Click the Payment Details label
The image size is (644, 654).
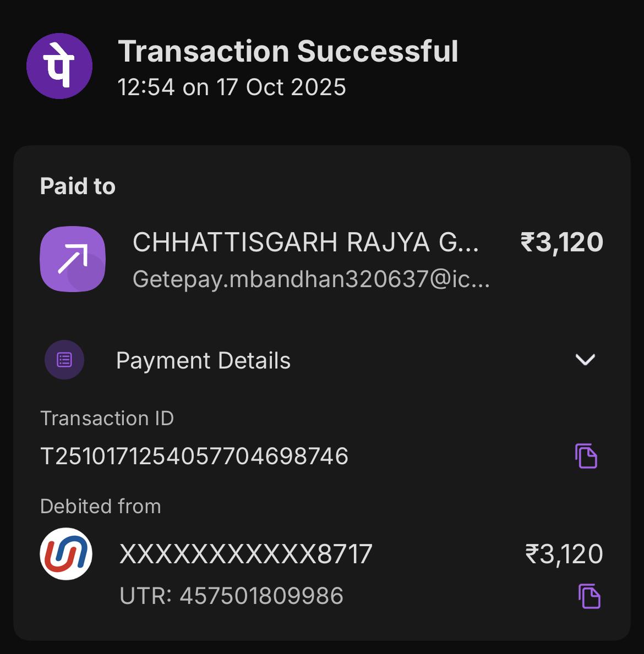click(x=203, y=361)
